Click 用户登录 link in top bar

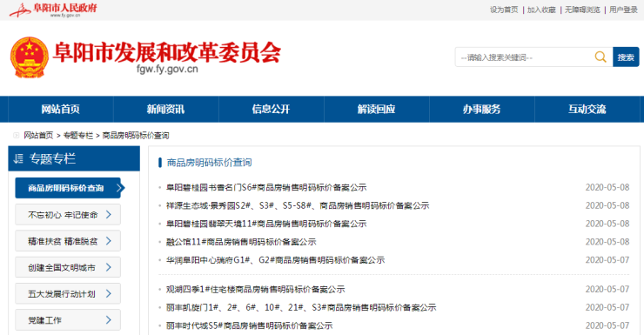tap(623, 10)
